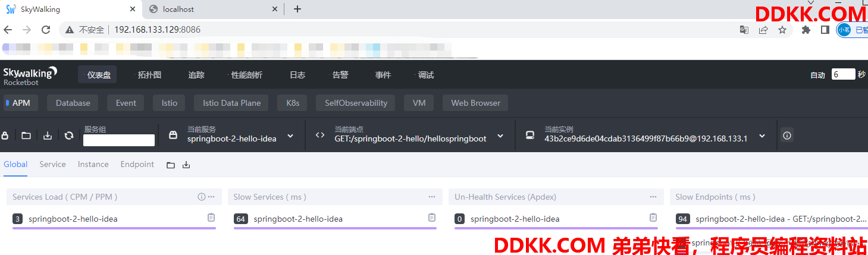Click the folder icon next to Endpoint tab
This screenshot has width=868, height=255.
point(171,165)
